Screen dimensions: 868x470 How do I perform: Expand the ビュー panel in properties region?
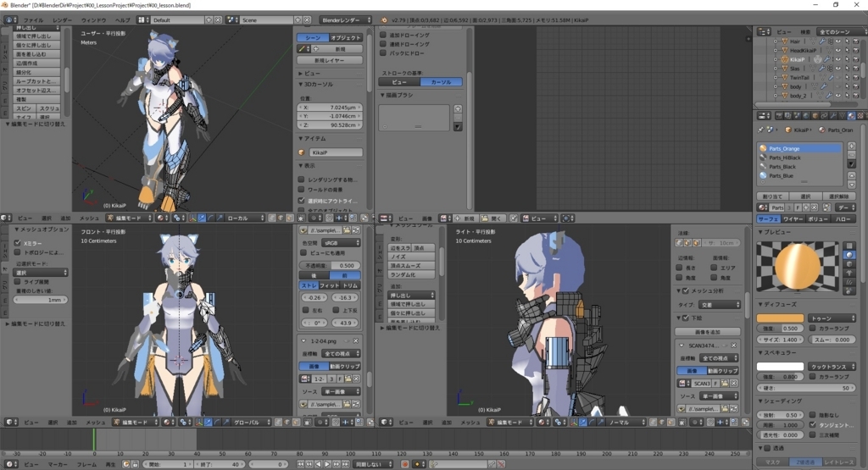(x=301, y=73)
